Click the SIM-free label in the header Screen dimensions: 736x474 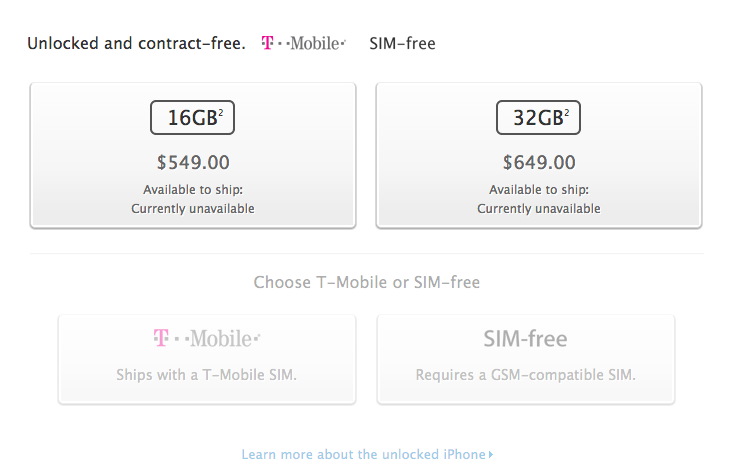coord(402,44)
